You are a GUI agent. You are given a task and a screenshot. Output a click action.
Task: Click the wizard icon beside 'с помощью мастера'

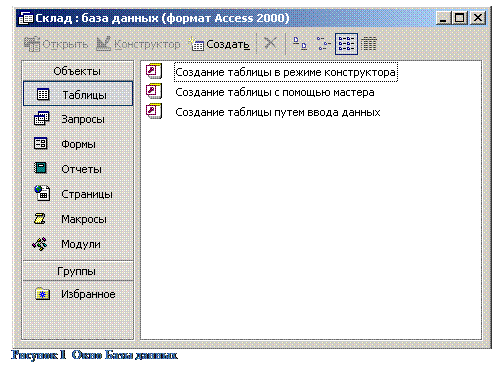click(x=154, y=91)
